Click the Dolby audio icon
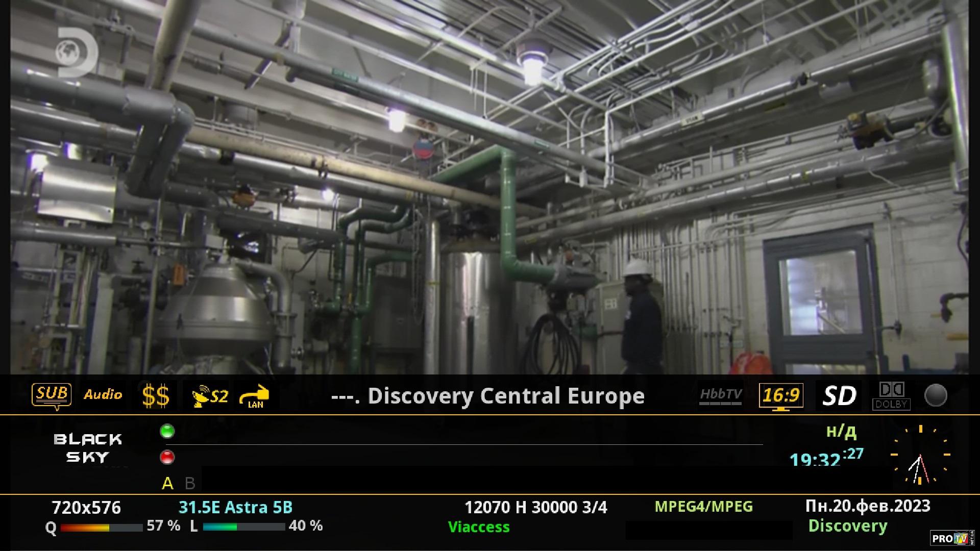The image size is (980, 551). [x=891, y=396]
